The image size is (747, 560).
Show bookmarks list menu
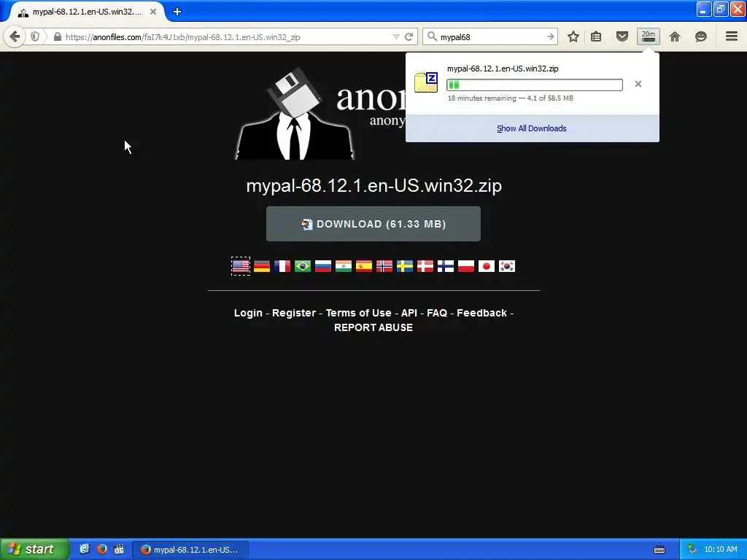[596, 36]
